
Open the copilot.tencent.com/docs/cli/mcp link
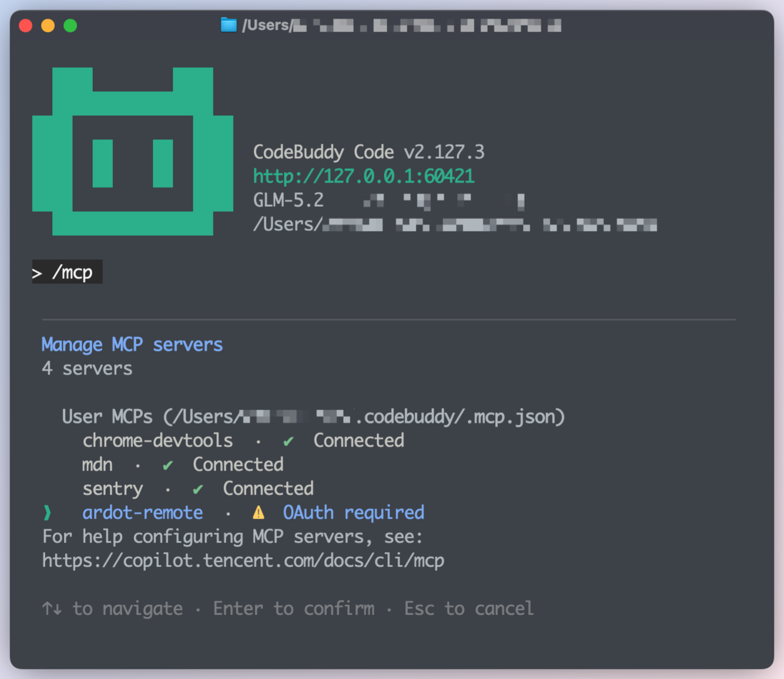(x=243, y=561)
